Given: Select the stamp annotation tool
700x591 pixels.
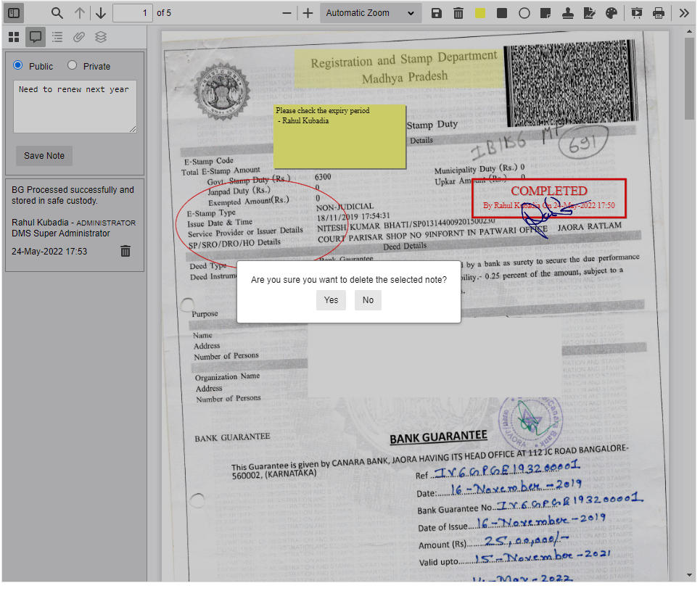Looking at the screenshot, I should tap(568, 12).
